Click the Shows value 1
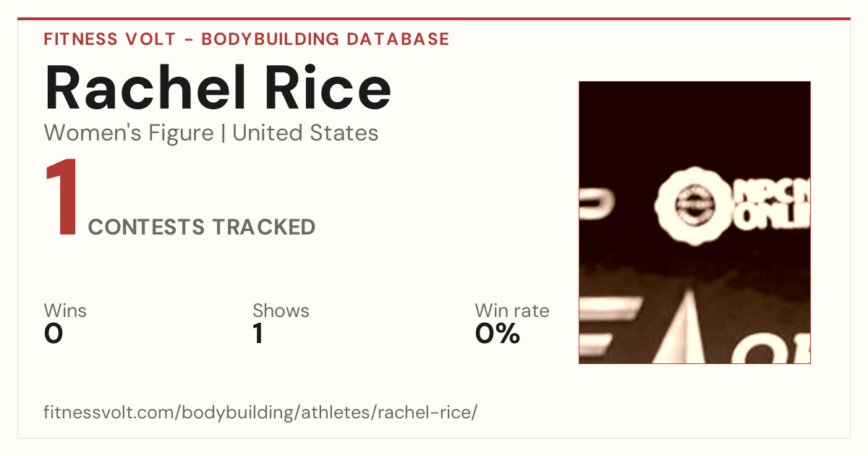The image size is (868, 456). click(x=258, y=334)
